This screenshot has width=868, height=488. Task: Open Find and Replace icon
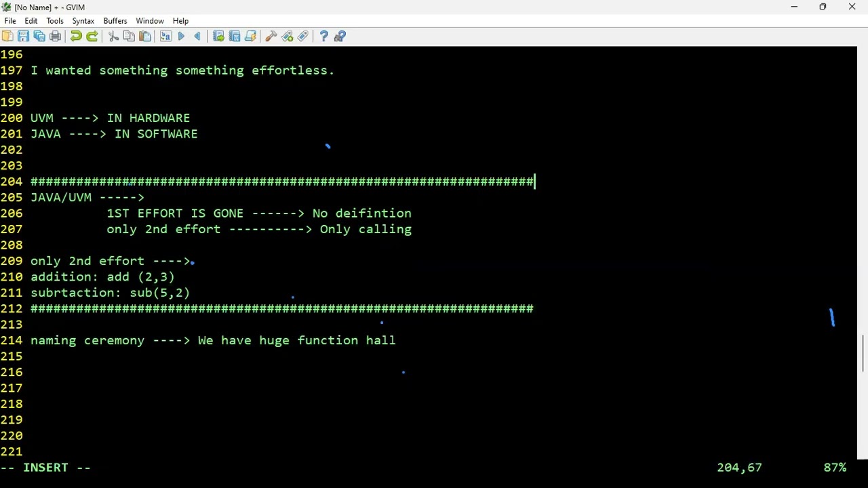(x=165, y=36)
